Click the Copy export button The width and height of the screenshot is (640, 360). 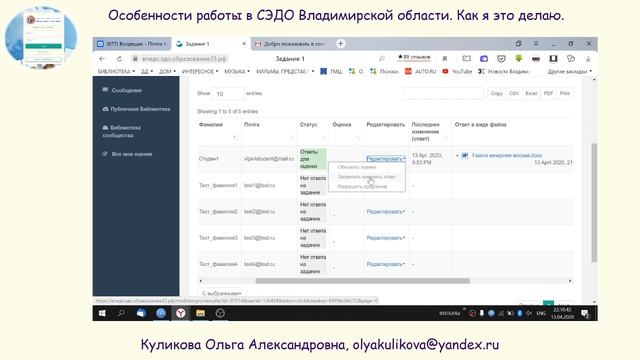tap(497, 93)
